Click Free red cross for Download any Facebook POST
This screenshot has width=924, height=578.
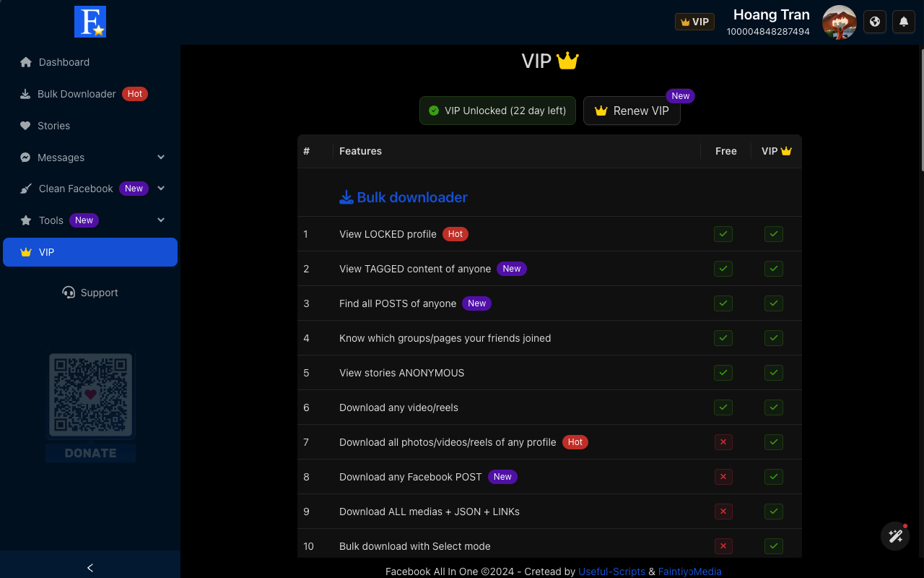(x=723, y=477)
